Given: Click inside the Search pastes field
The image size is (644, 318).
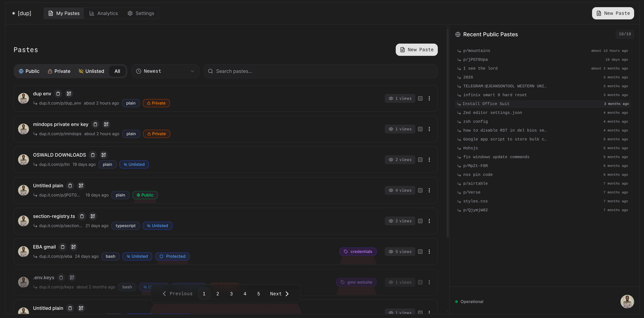Looking at the screenshot, I should click(275, 71).
